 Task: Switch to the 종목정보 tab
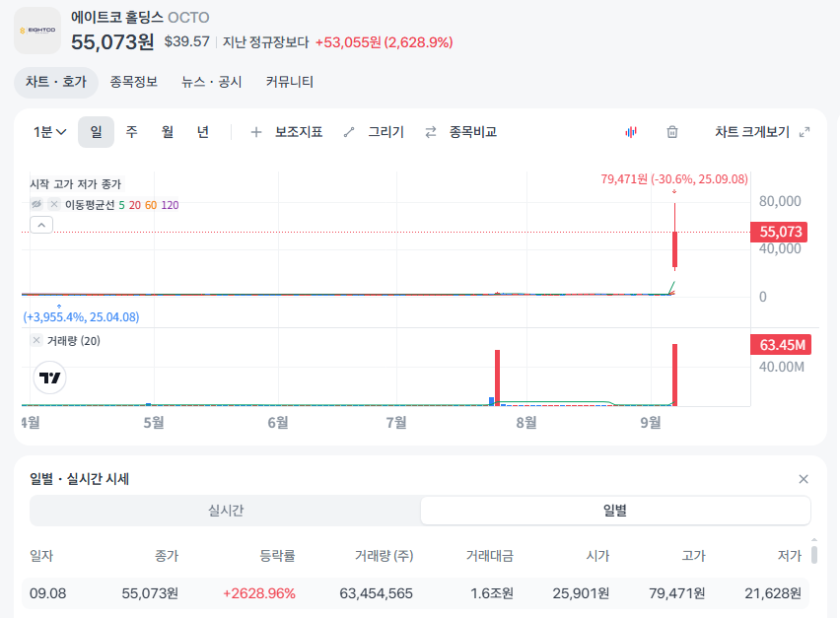[133, 82]
